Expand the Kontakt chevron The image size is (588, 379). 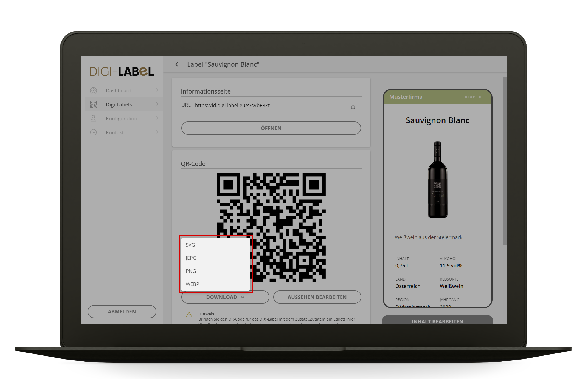[x=157, y=132]
